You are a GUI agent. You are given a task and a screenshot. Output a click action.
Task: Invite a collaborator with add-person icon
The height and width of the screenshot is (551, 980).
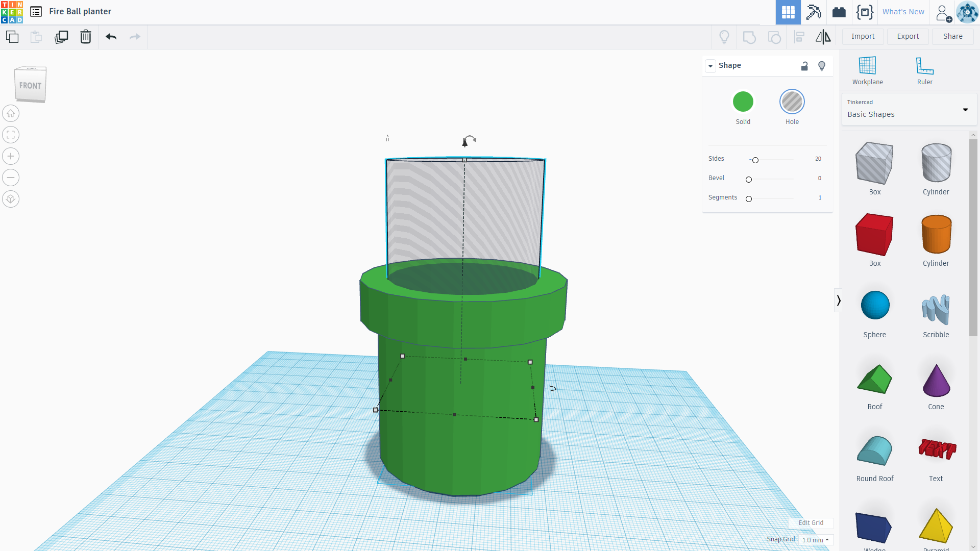pos(943,13)
